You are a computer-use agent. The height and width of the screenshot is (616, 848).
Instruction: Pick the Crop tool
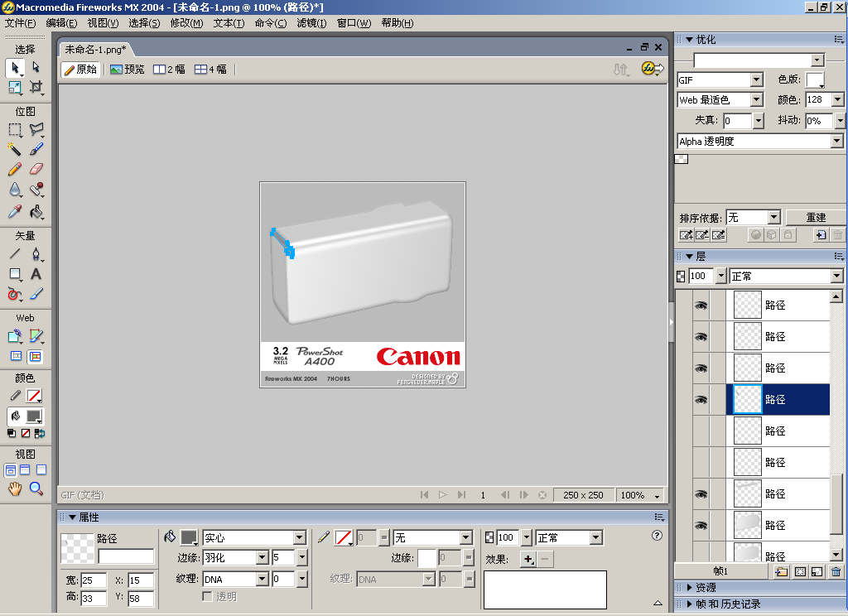[36, 87]
